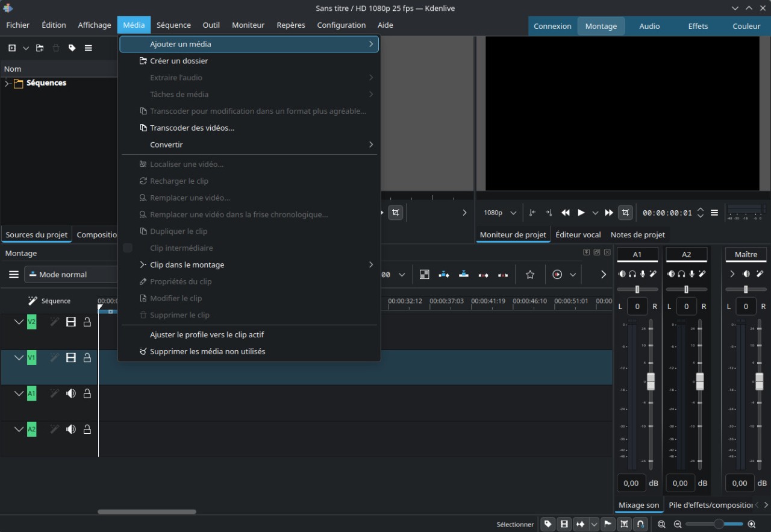
Task: Click the crop zone icon in project monitor
Action: click(625, 213)
